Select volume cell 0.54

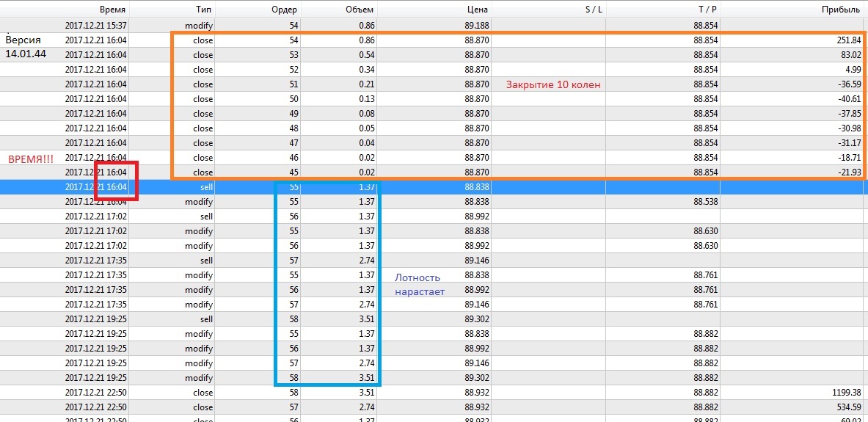(x=366, y=55)
